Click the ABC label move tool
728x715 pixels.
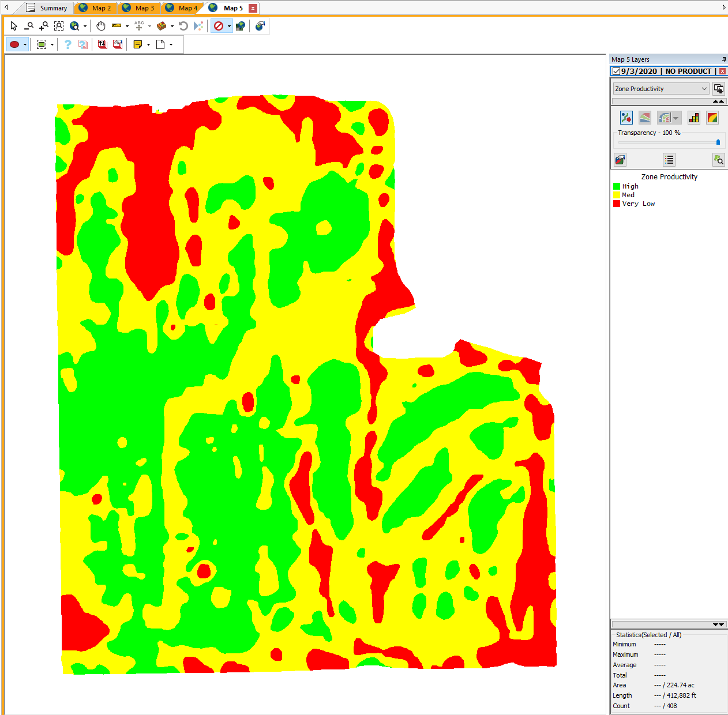coord(139,26)
